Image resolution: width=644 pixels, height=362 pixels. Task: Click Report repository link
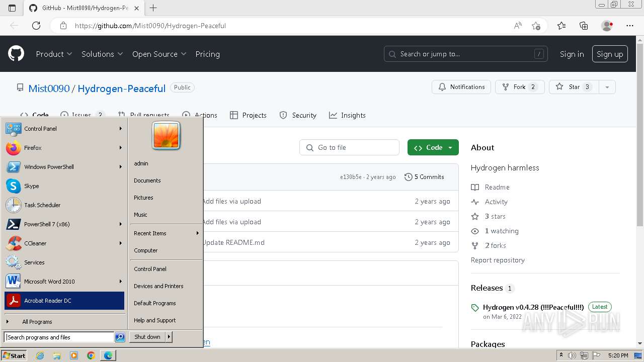pyautogui.click(x=498, y=260)
